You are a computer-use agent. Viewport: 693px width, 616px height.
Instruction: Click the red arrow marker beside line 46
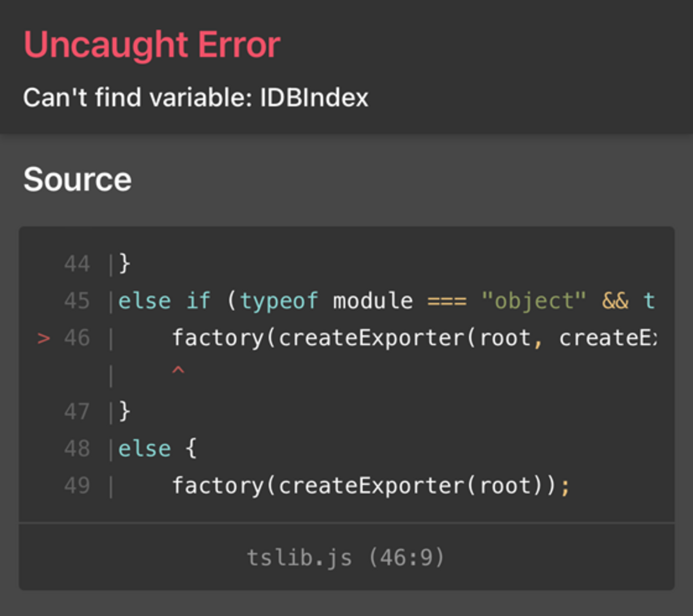click(x=44, y=338)
